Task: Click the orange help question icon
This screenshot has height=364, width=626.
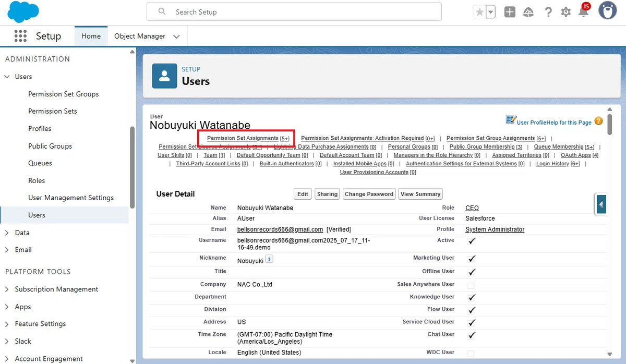Action: pos(598,121)
